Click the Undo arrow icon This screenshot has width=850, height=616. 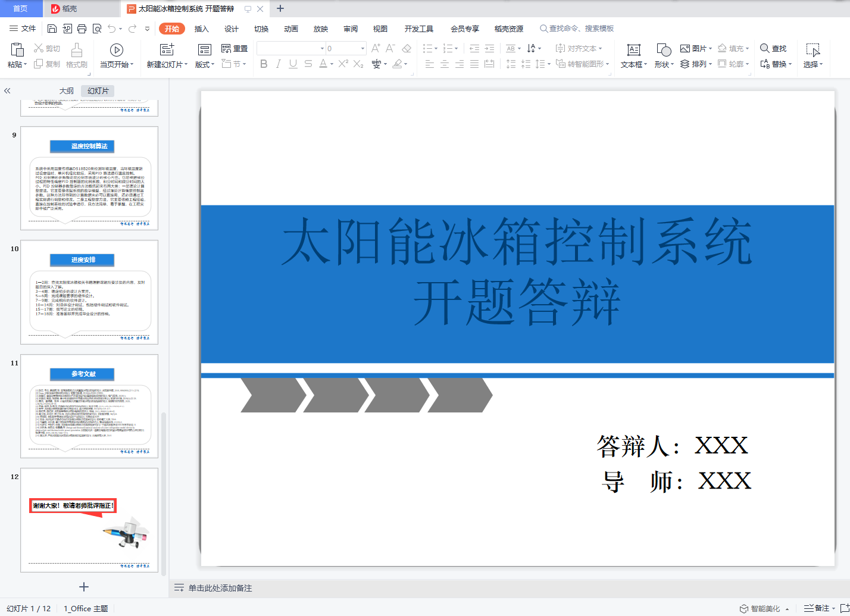[x=111, y=29]
